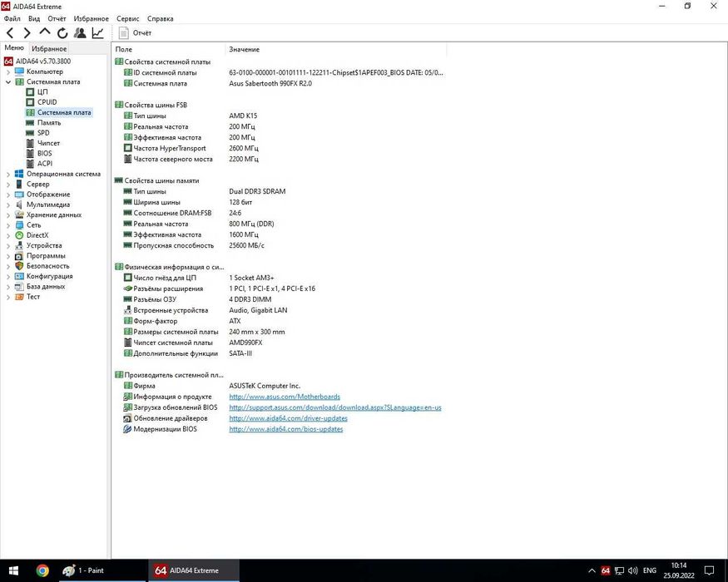This screenshot has width=728, height=582.
Task: Select the Соотношение DRAM:FSB row
Action: [x=279, y=213]
